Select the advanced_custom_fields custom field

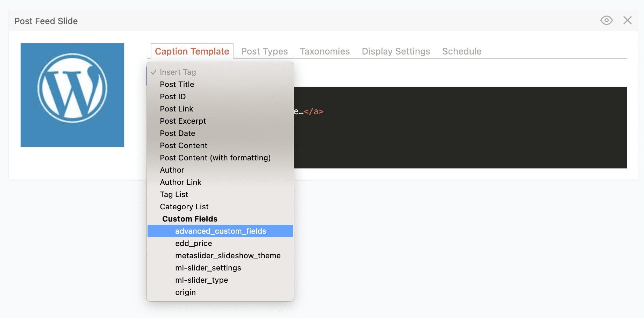221,231
